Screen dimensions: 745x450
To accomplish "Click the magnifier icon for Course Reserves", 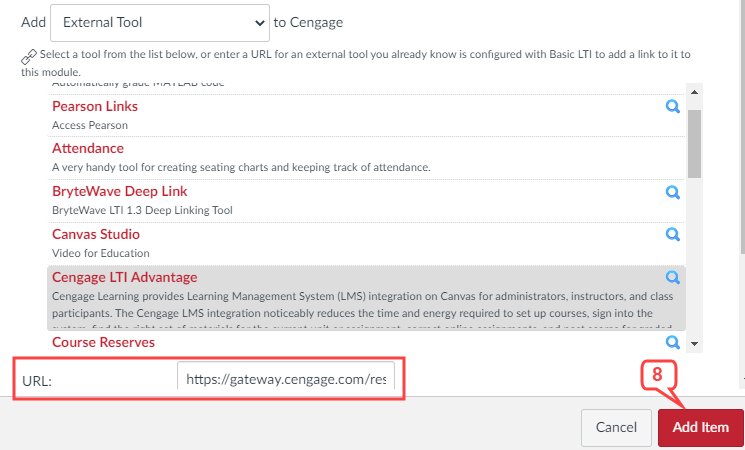I will click(672, 342).
